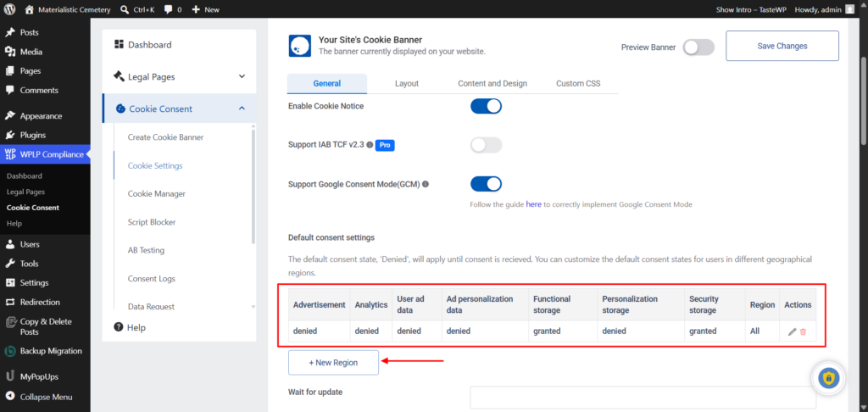
Task: Click Collapse Menu arrow icon
Action: (x=10, y=397)
